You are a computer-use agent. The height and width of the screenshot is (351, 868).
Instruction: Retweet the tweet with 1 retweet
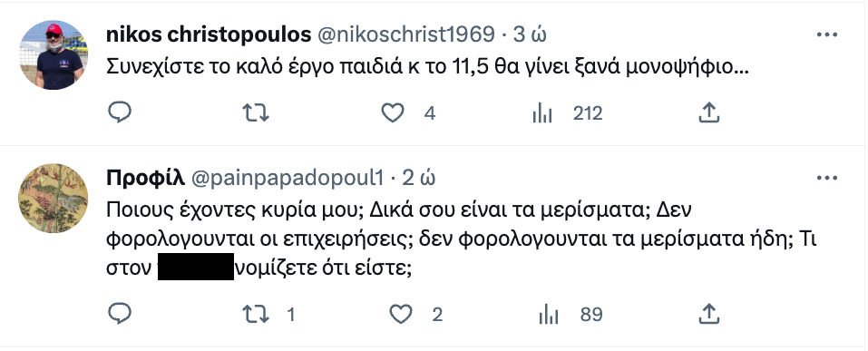(x=257, y=315)
